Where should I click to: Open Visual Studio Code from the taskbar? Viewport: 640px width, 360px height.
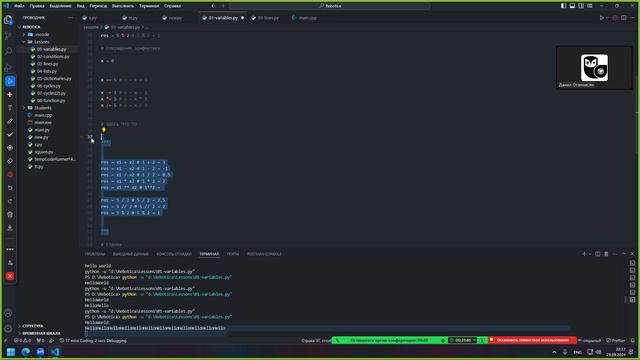point(55,352)
